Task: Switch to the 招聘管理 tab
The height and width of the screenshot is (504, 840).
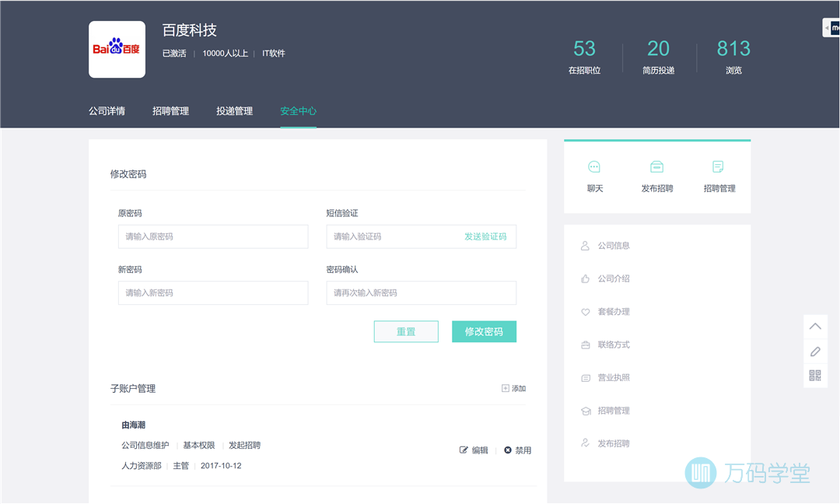Action: (171, 111)
